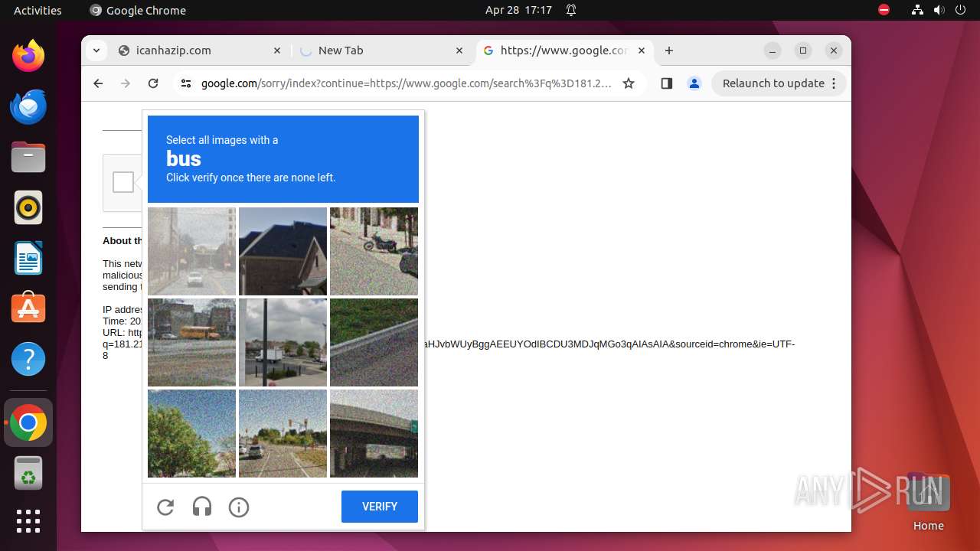Open captcha help info icon

(x=239, y=507)
